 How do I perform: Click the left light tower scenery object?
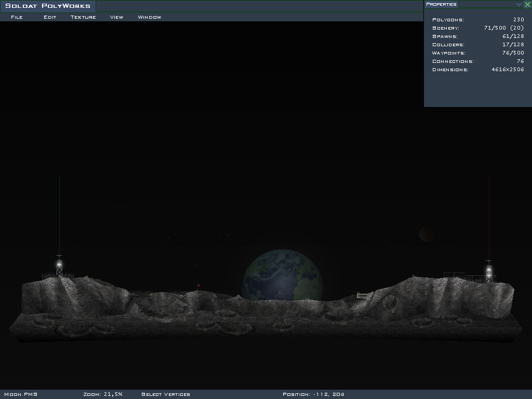point(59,266)
